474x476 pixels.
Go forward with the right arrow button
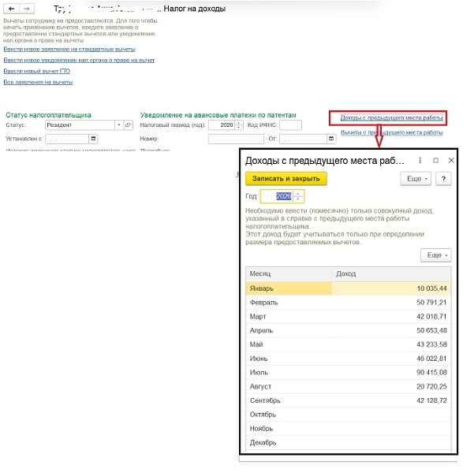(27, 9)
